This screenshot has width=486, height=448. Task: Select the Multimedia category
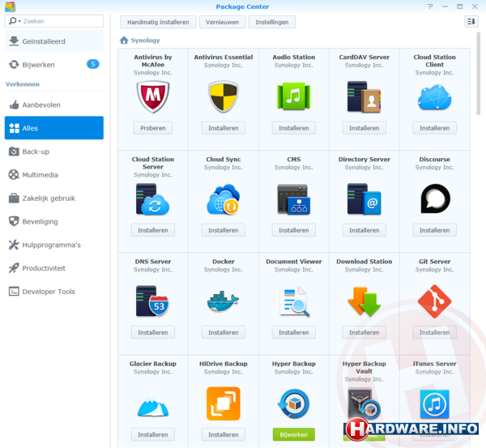[x=54, y=175]
